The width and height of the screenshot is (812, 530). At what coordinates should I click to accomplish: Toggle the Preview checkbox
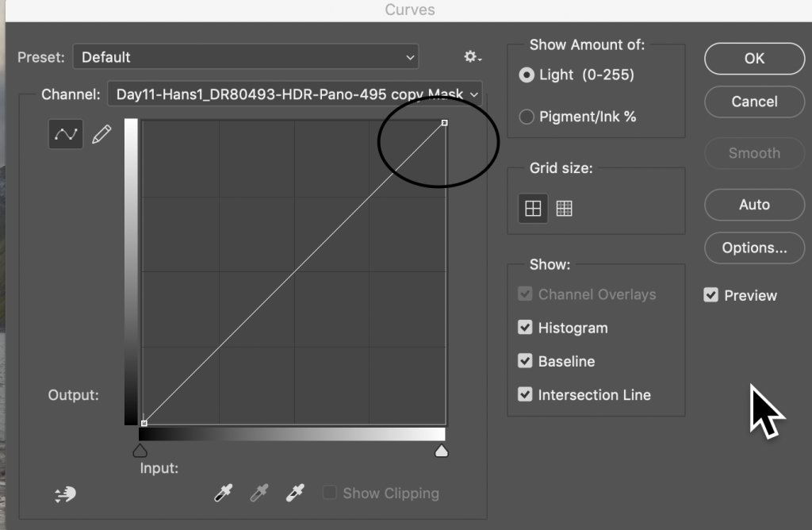coord(711,295)
